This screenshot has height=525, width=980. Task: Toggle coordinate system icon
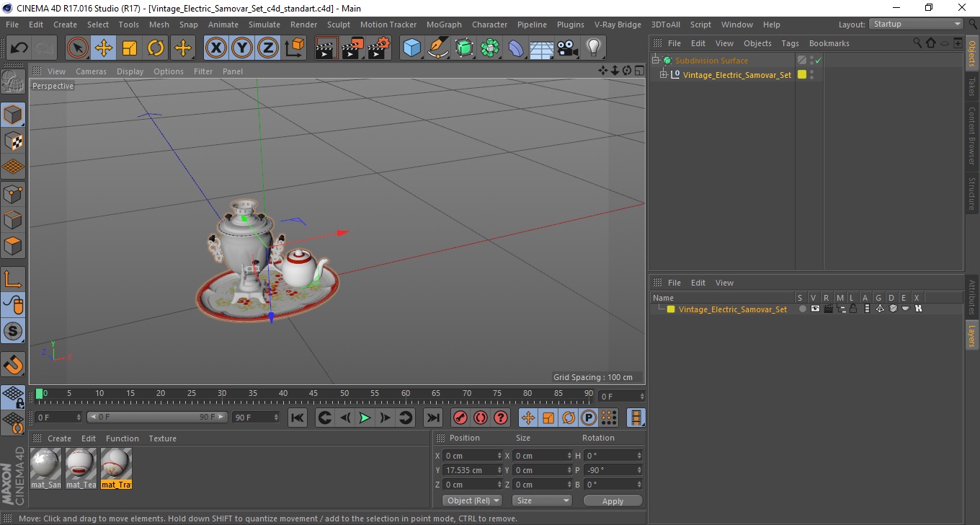coord(294,48)
